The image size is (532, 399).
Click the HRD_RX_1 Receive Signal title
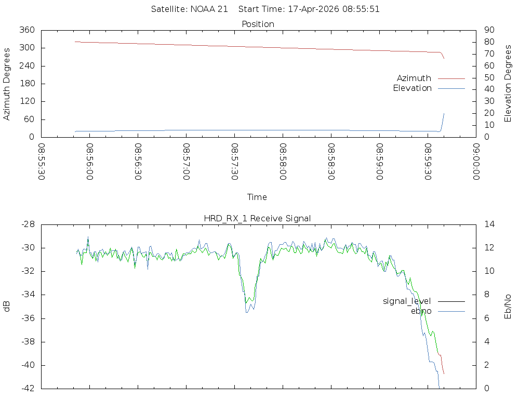tap(258, 218)
